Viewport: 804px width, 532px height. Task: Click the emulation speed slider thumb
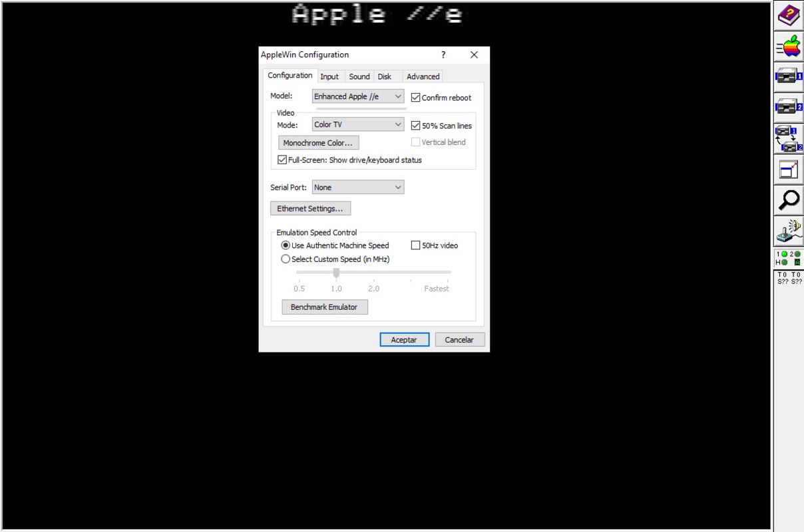coord(336,273)
